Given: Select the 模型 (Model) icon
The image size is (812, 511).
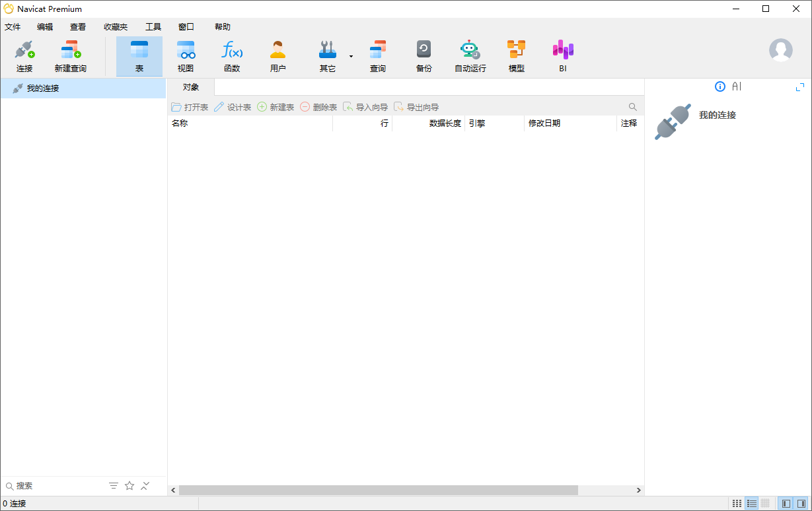Looking at the screenshot, I should pos(516,55).
